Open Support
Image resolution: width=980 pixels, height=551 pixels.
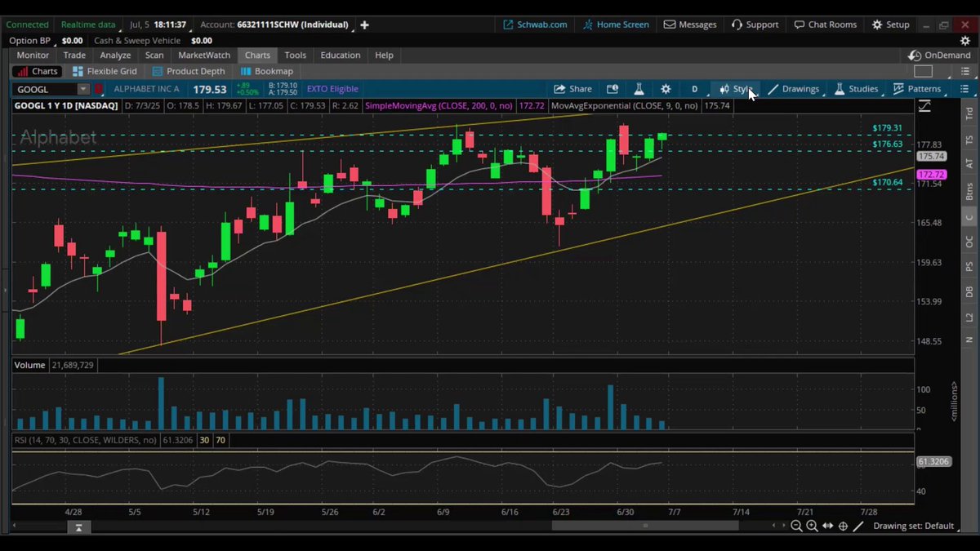coord(755,24)
